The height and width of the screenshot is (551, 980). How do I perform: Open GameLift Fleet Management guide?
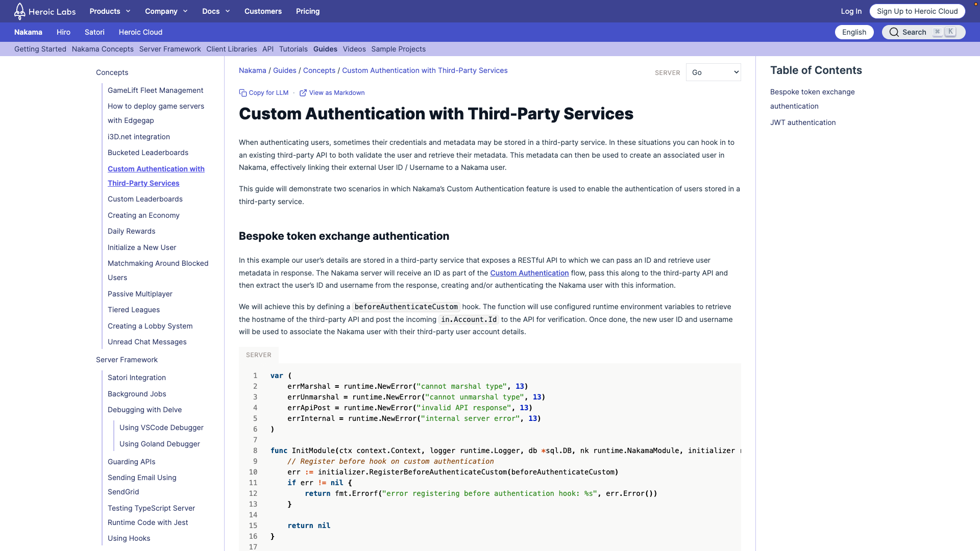coord(155,90)
